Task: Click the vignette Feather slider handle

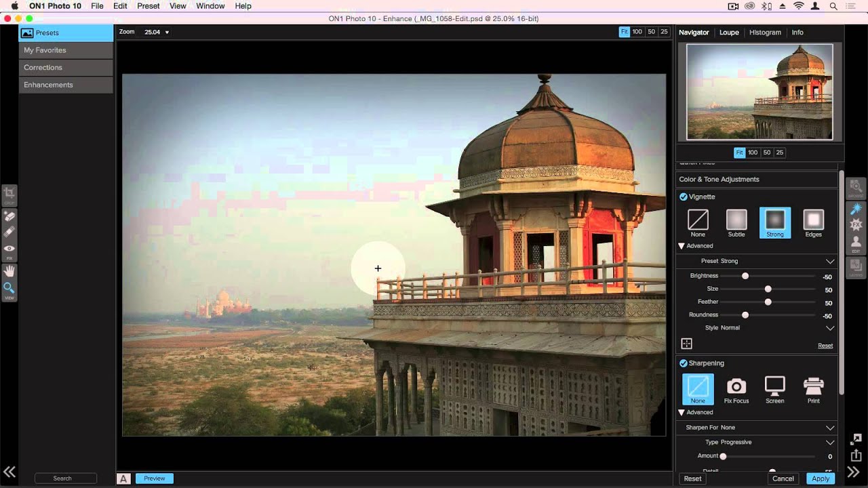Action: pyautogui.click(x=768, y=302)
